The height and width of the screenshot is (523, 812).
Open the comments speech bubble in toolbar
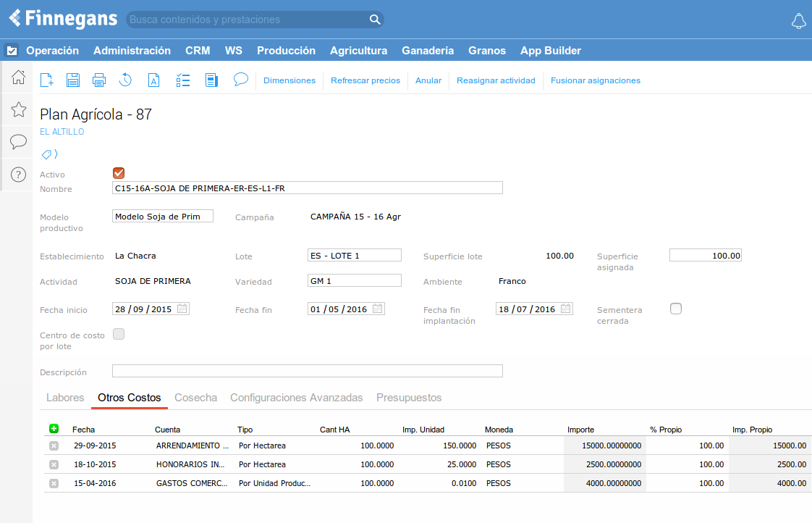coord(241,80)
